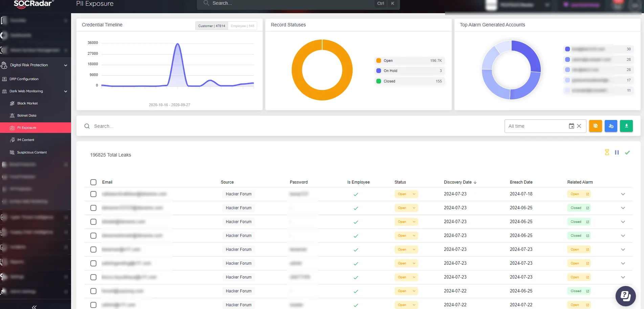Click the blue On Hold legend swatch

click(379, 71)
